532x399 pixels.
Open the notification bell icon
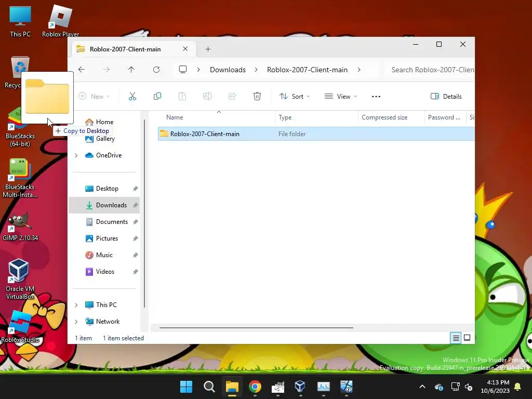[x=518, y=387]
